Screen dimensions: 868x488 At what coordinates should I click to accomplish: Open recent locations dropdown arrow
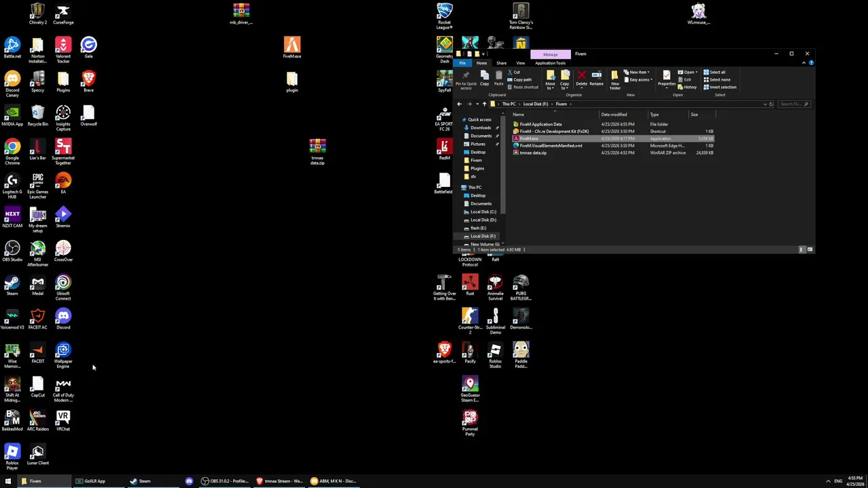(x=477, y=104)
